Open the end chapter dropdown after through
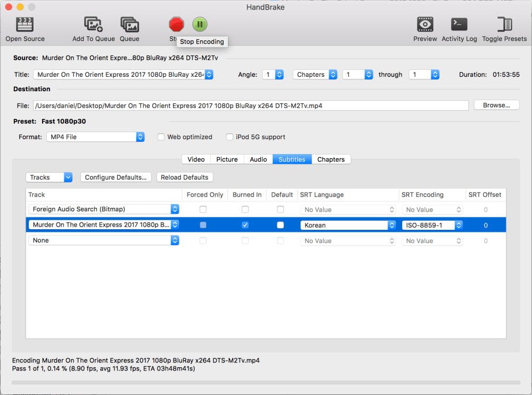This screenshot has height=395, width=532. [424, 75]
